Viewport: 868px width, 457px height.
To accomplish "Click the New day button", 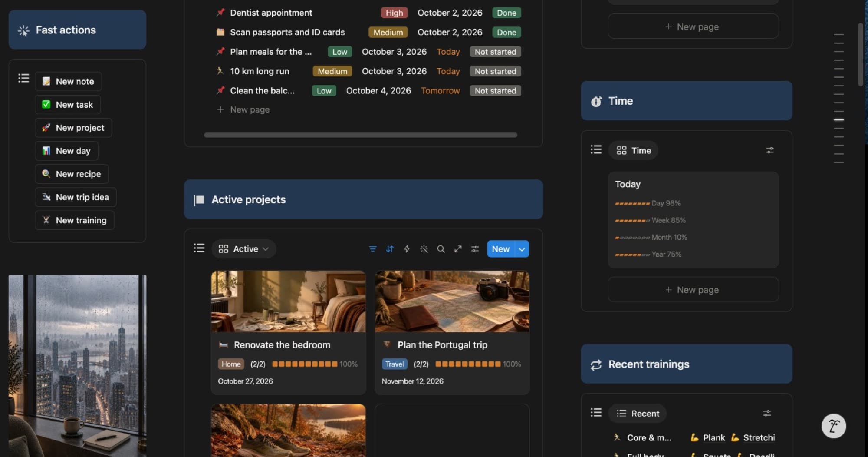I will coord(66,151).
